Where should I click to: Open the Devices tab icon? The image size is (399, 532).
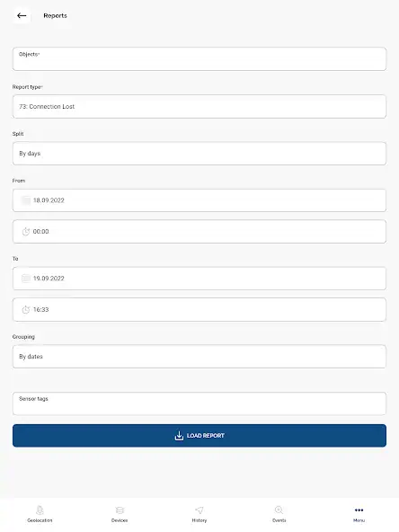point(120,510)
